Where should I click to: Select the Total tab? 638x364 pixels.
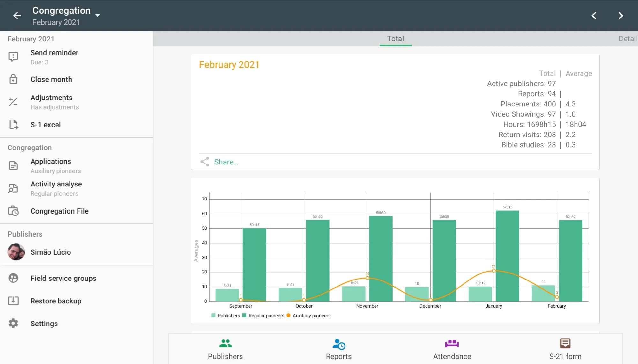[395, 39]
